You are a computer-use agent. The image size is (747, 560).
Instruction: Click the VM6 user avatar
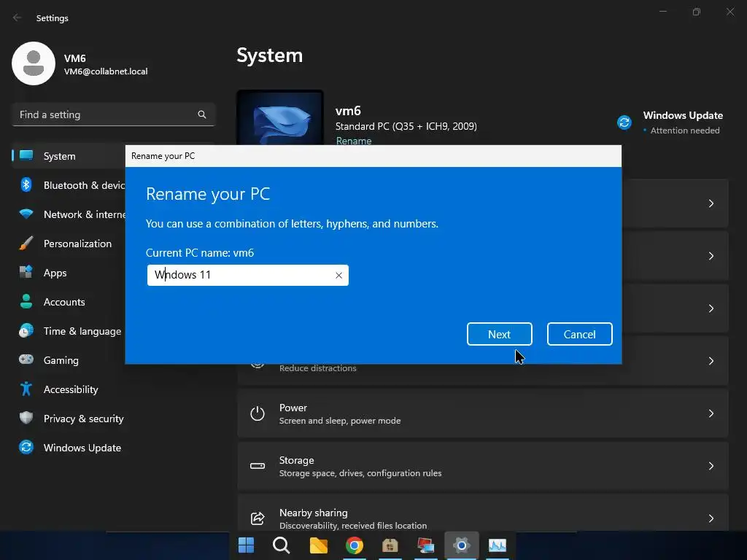pos(34,63)
